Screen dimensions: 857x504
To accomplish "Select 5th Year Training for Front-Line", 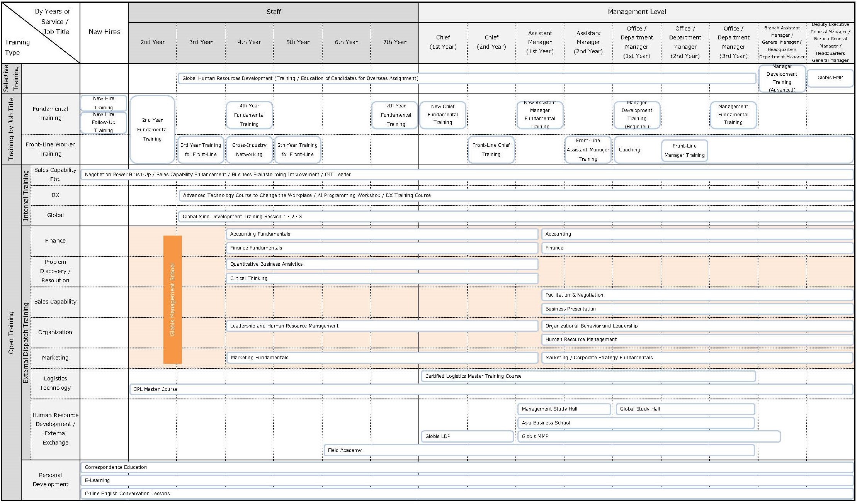I will 297,150.
